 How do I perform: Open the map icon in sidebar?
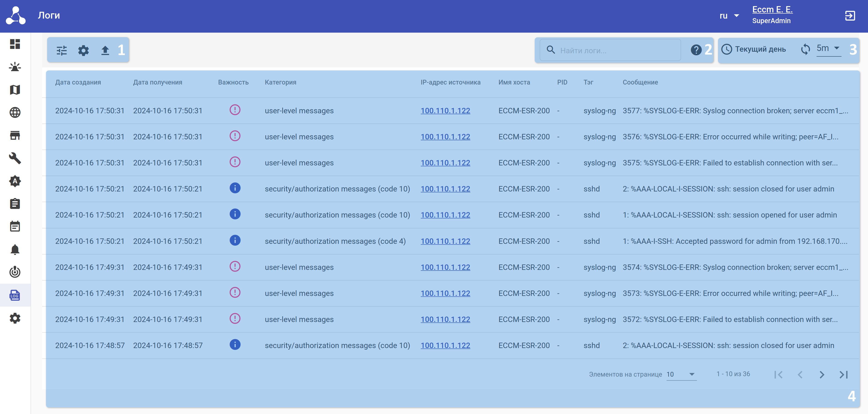[15, 90]
